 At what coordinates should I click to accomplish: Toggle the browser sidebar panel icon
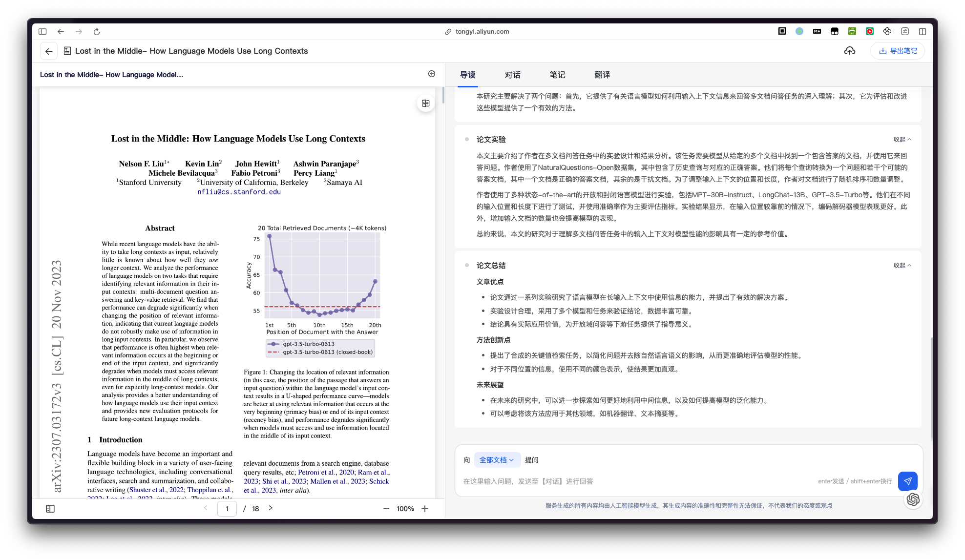[42, 31]
